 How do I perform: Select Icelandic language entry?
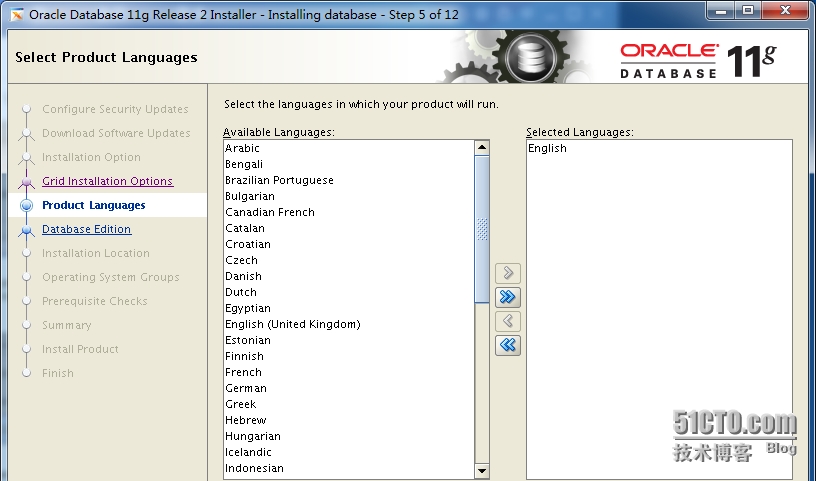pos(349,452)
